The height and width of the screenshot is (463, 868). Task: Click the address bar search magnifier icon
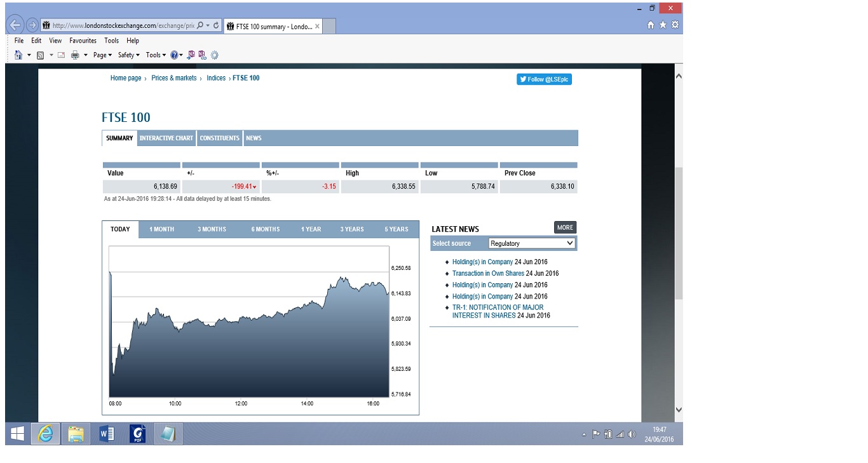coord(200,25)
